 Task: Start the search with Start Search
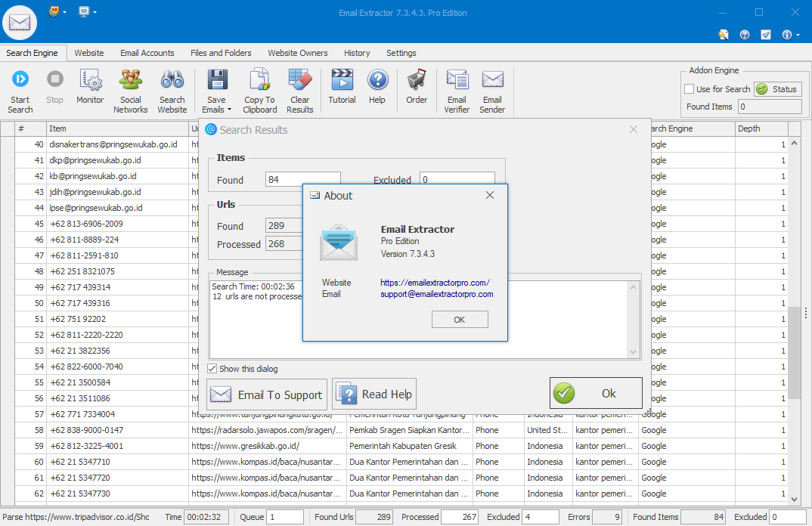coord(20,91)
